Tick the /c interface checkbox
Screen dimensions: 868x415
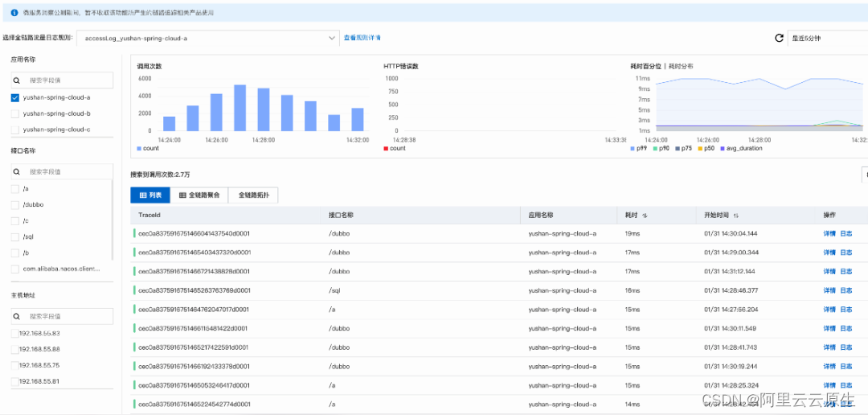point(15,221)
